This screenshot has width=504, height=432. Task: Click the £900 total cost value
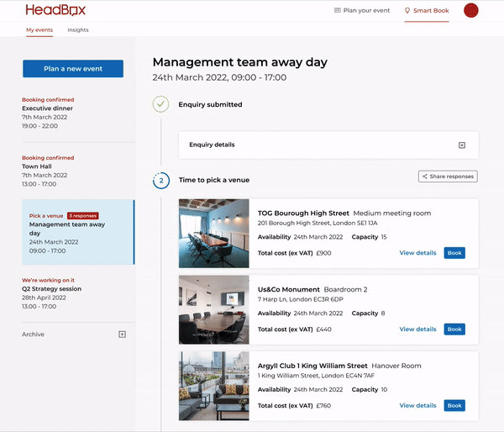click(323, 253)
